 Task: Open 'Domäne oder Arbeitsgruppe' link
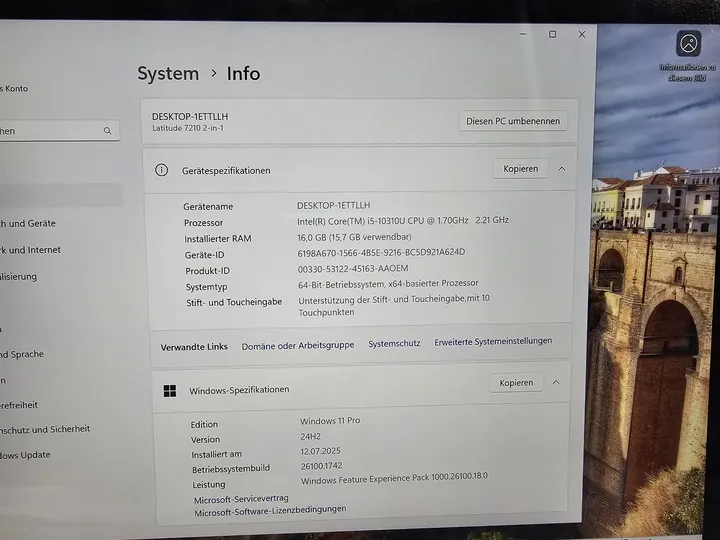[298, 345]
